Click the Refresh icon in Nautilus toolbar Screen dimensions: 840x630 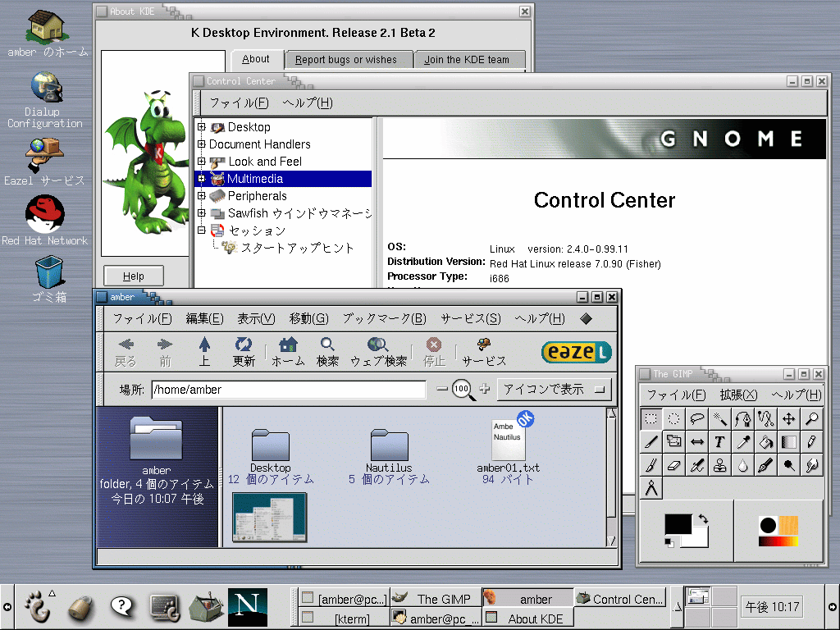tap(244, 352)
